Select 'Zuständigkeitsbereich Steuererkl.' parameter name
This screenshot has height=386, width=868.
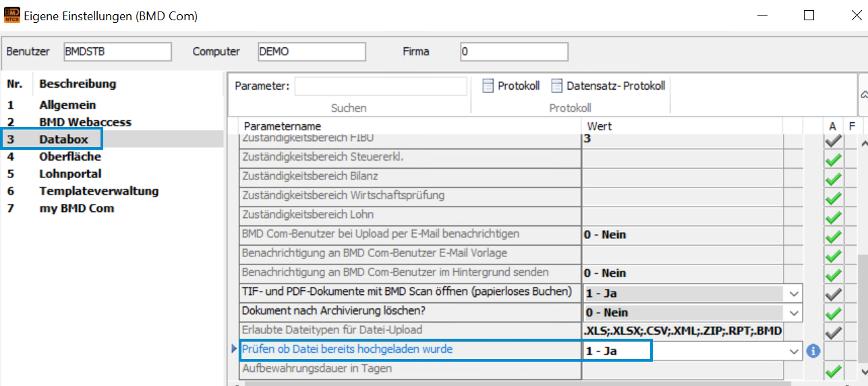coord(411,158)
